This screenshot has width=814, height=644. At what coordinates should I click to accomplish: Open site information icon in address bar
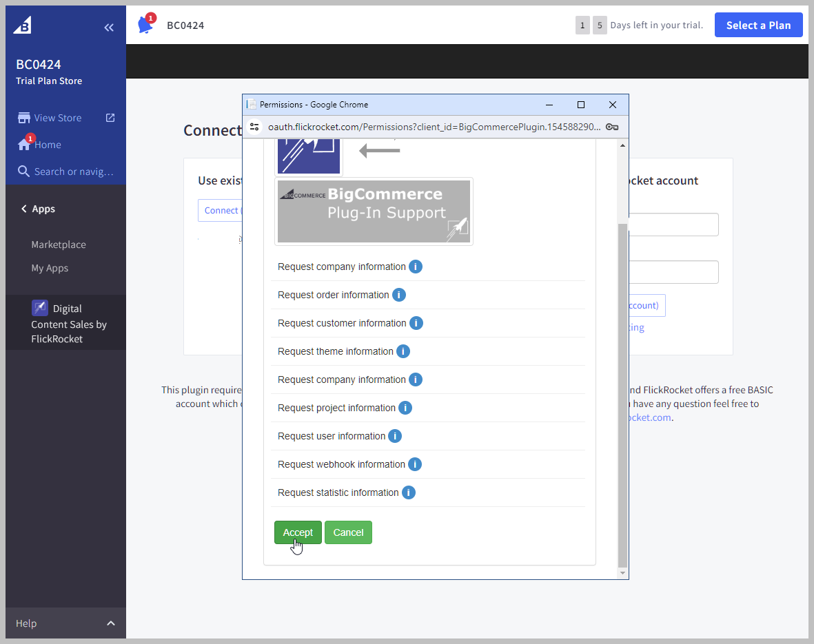tap(254, 127)
